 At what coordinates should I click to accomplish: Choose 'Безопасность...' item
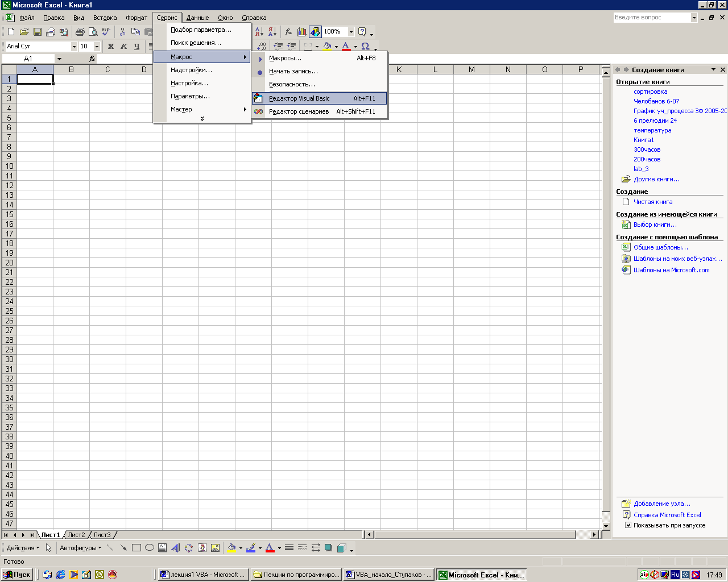pyautogui.click(x=320, y=84)
